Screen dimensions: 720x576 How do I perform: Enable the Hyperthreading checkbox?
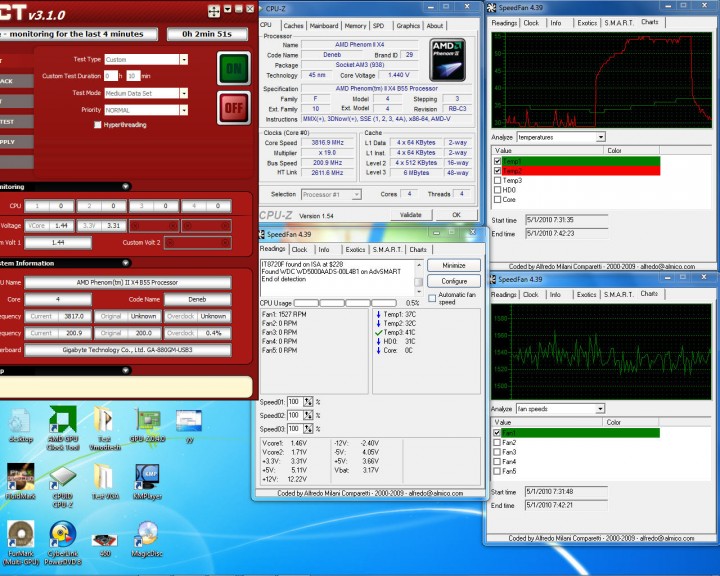(x=97, y=125)
